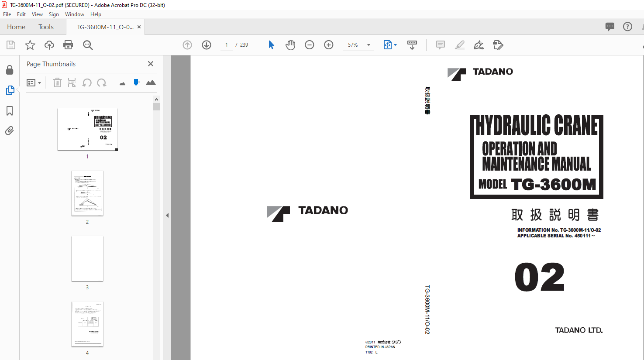Select the page 2 thumbnail

point(87,193)
